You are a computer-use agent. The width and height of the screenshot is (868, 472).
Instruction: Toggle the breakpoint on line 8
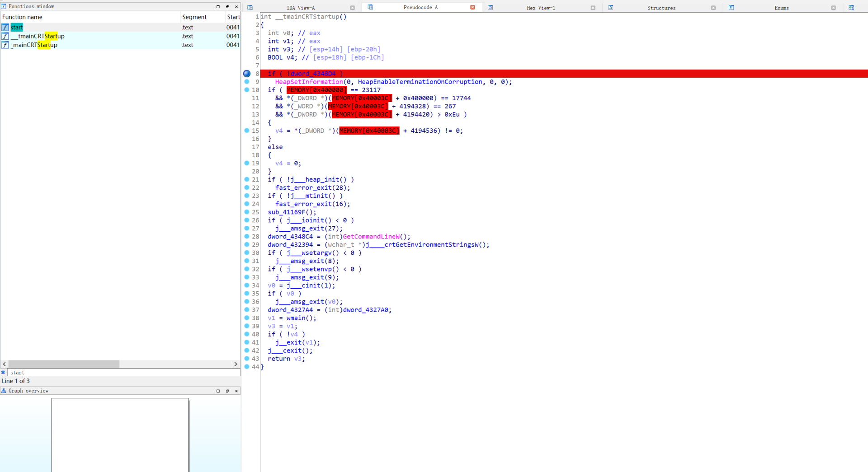pyautogui.click(x=247, y=74)
